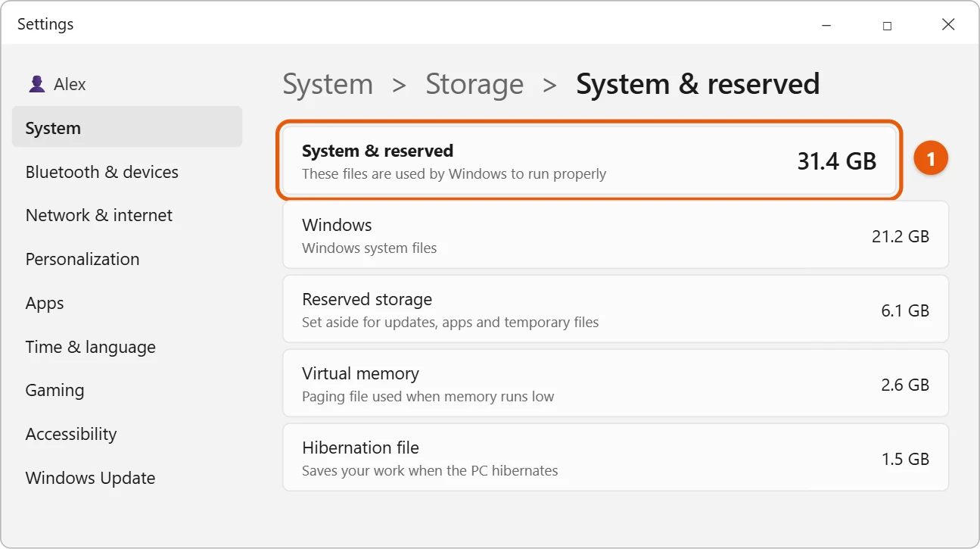Screen dimensions: 980x549
Task: Navigate back to System in the breadcrumb
Action: coord(328,84)
